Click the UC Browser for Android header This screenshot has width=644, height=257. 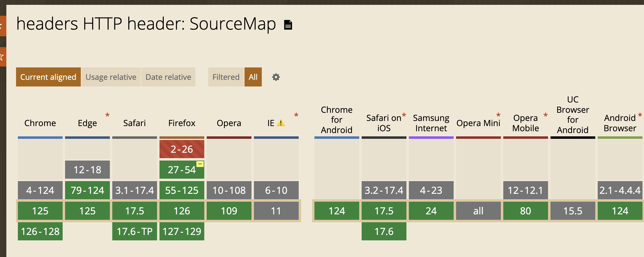(x=573, y=115)
